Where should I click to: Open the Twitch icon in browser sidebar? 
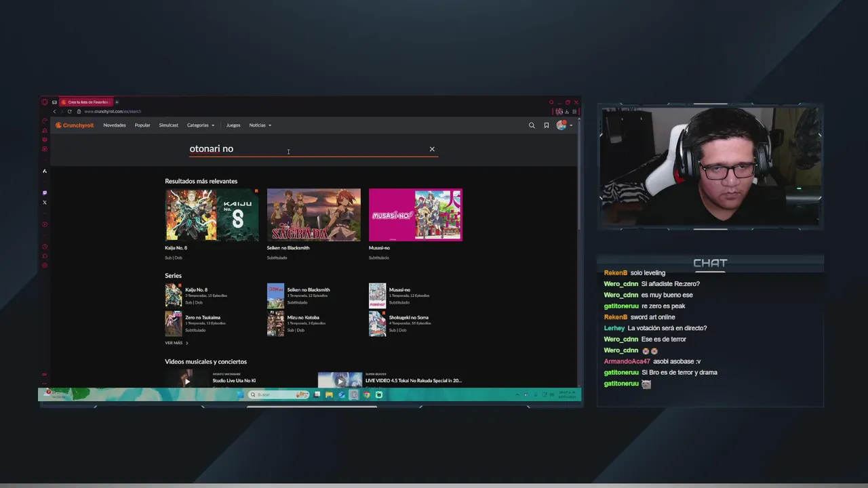coord(45,193)
